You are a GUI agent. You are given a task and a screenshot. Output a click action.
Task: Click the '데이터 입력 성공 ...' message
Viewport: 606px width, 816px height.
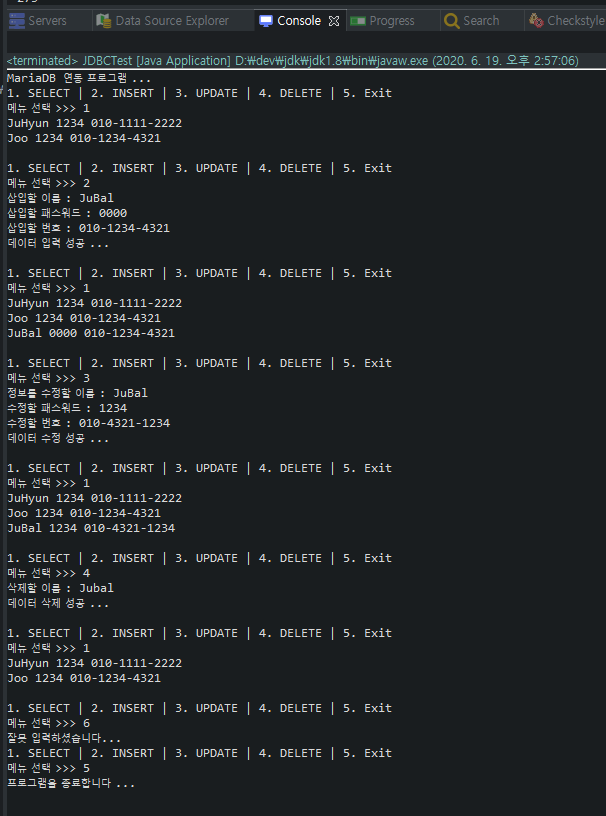[x=58, y=243]
